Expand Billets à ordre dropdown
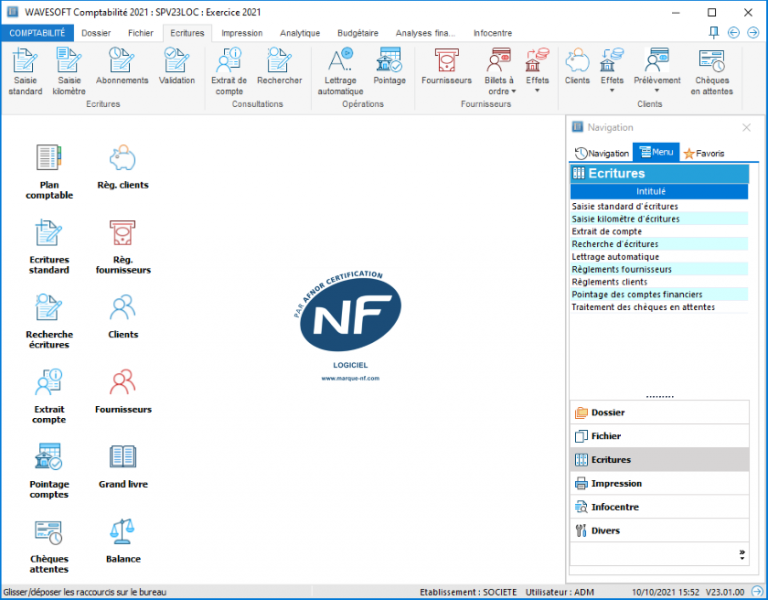768x600 pixels. point(513,92)
